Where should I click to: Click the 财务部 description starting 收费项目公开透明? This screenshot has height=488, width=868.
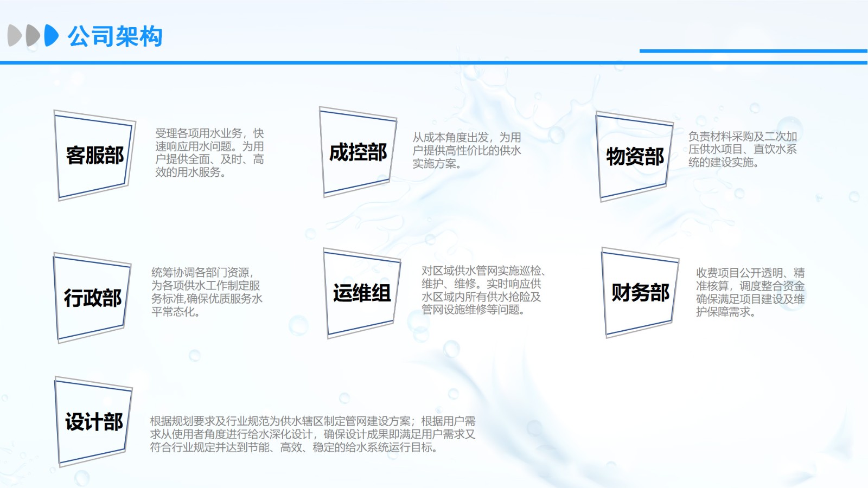[x=750, y=292]
